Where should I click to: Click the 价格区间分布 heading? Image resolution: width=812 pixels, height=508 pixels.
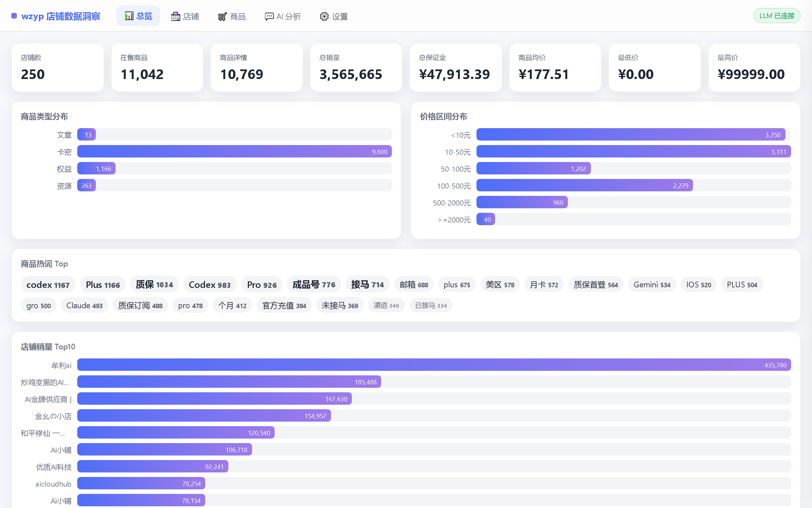(443, 117)
